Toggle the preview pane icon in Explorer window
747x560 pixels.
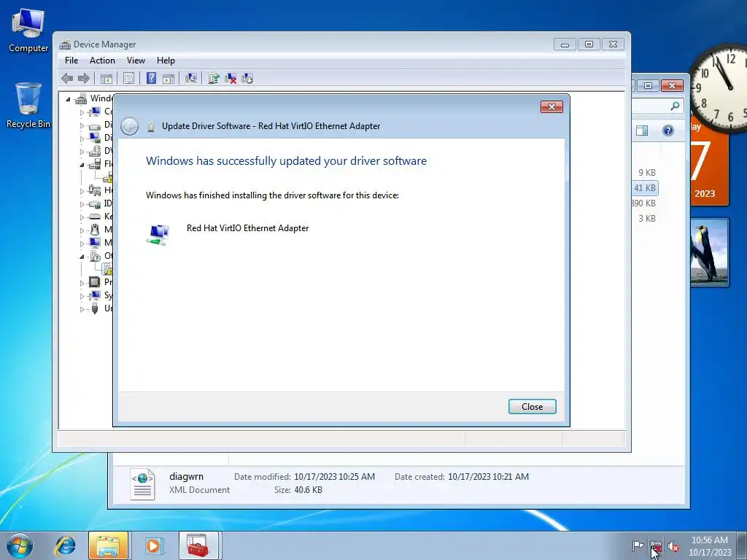coord(642,131)
